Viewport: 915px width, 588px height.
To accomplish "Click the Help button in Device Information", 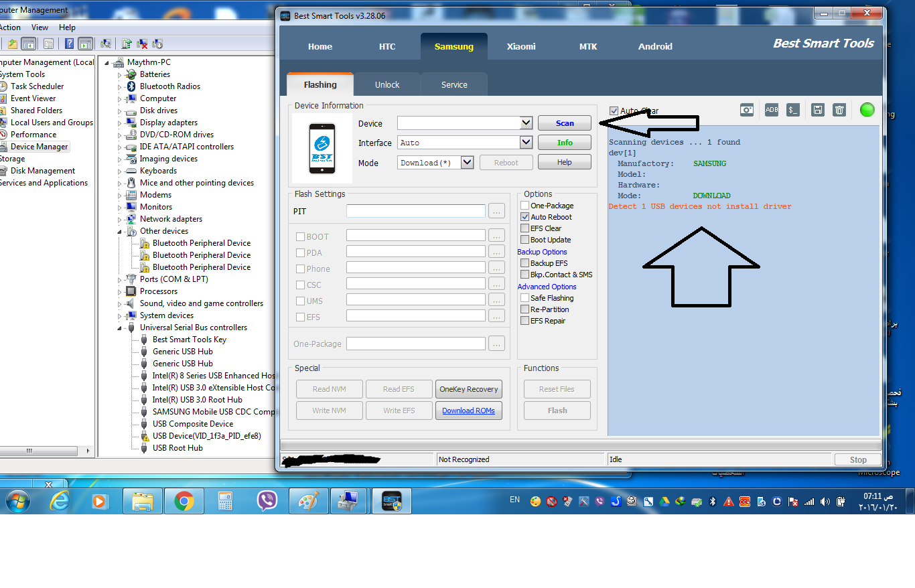I will pos(565,162).
